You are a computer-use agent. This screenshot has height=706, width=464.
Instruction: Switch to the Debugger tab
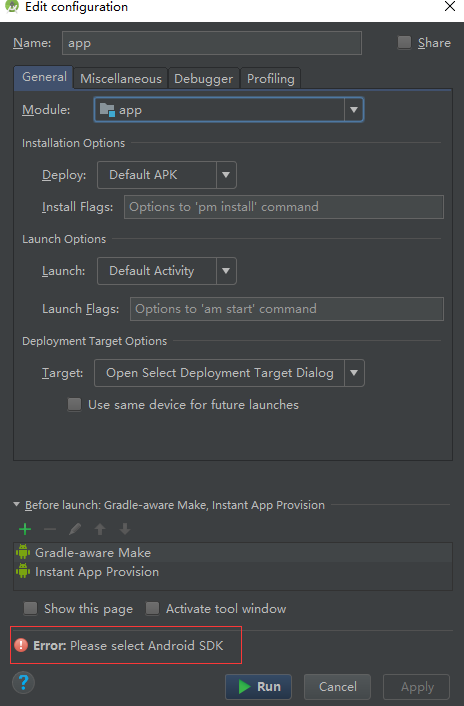tap(203, 78)
